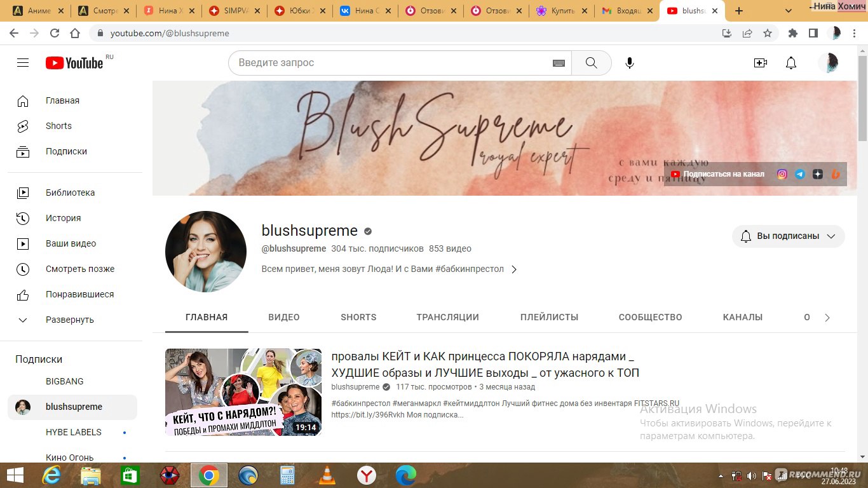The height and width of the screenshot is (488, 868).
Task: Open the Create video camera icon
Action: click(x=761, y=63)
